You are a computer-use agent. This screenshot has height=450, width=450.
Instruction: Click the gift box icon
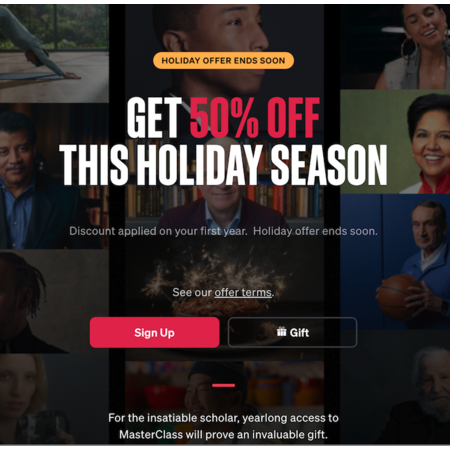pyautogui.click(x=282, y=332)
